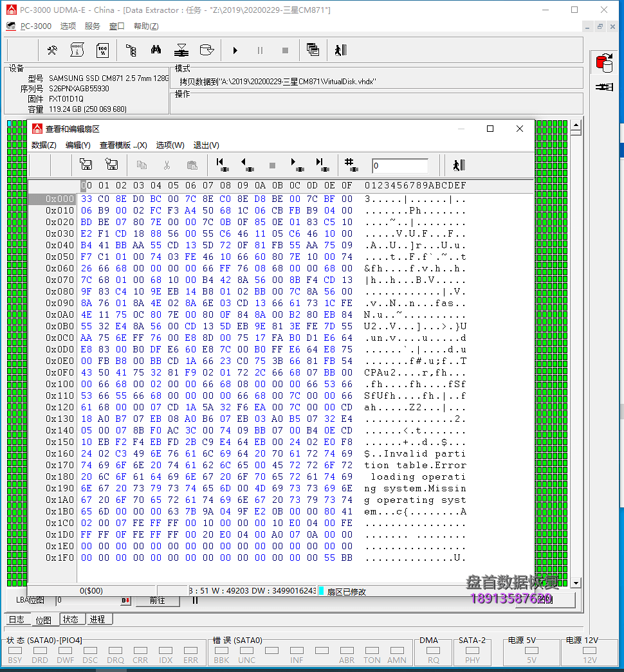The image size is (624, 672).
Task: Click the copy icon in sector editor toolbar
Action: [x=142, y=165]
